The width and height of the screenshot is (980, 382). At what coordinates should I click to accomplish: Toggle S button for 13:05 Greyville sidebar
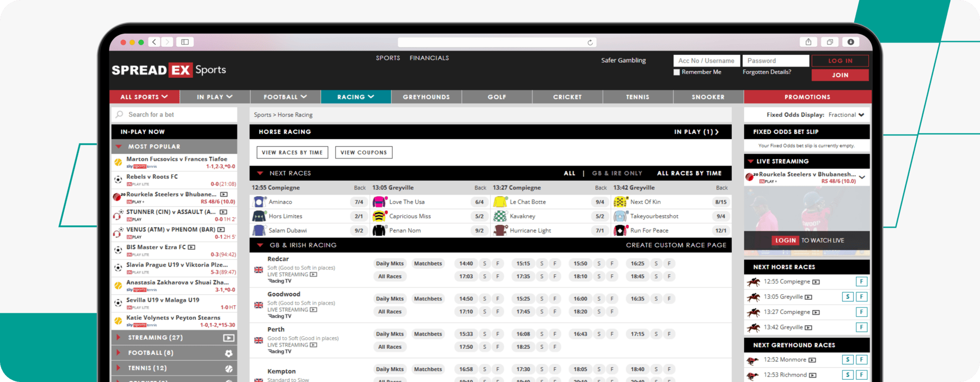tap(847, 297)
